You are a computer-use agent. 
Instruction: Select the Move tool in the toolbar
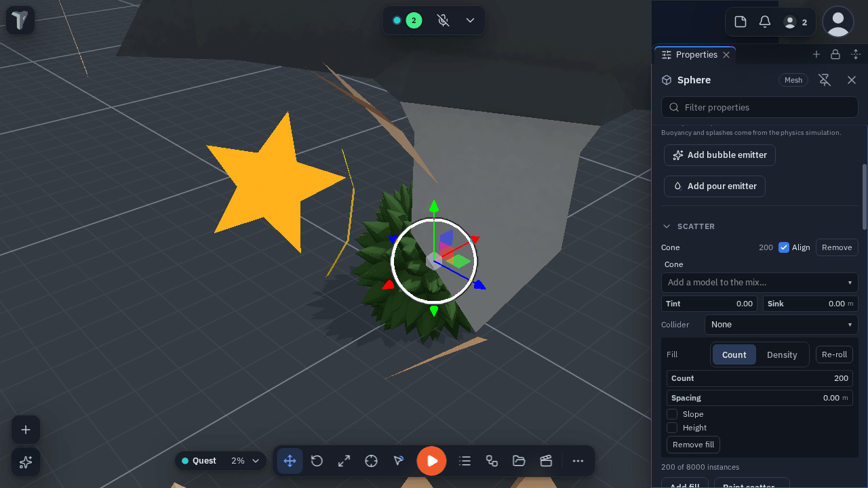pyautogui.click(x=290, y=461)
